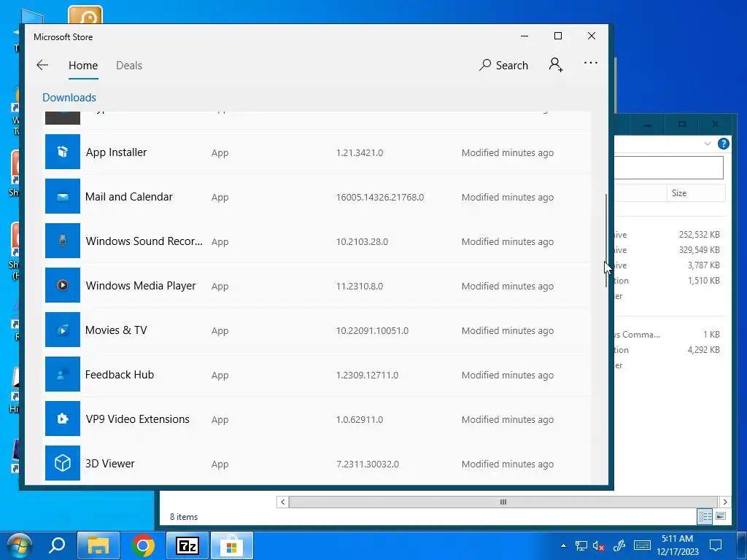Switch Explorer to details view icon
Image resolution: width=747 pixels, height=560 pixels.
(705, 517)
